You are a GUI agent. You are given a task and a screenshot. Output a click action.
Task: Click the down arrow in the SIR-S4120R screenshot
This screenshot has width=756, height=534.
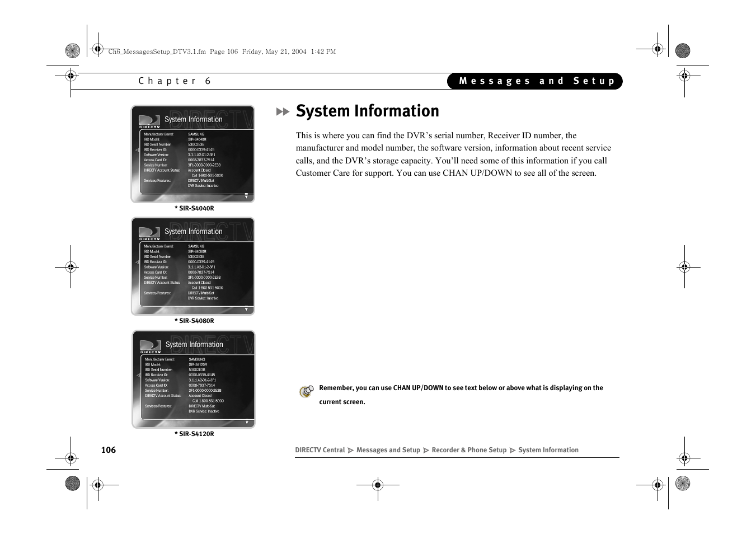point(247,421)
